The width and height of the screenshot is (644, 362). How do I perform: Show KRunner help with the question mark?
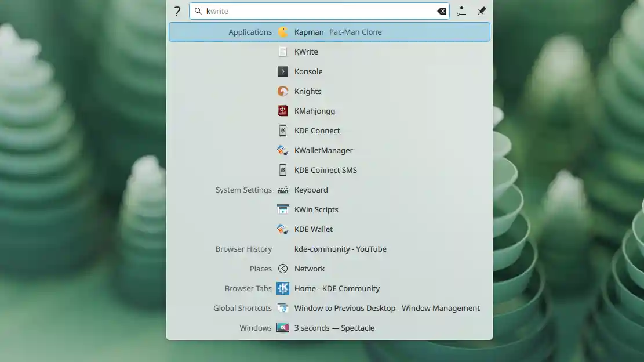point(177,10)
